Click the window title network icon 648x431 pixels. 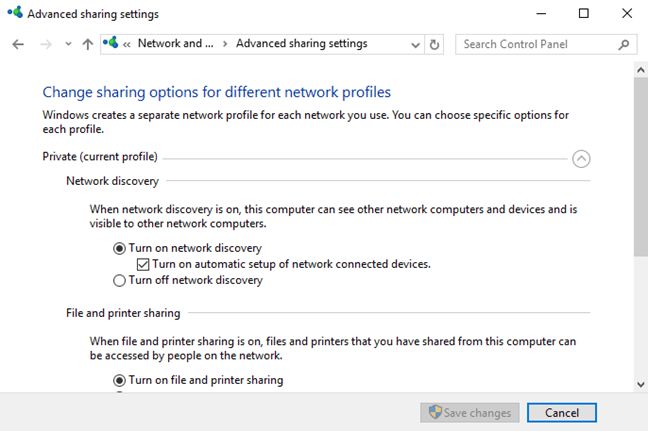[14, 14]
